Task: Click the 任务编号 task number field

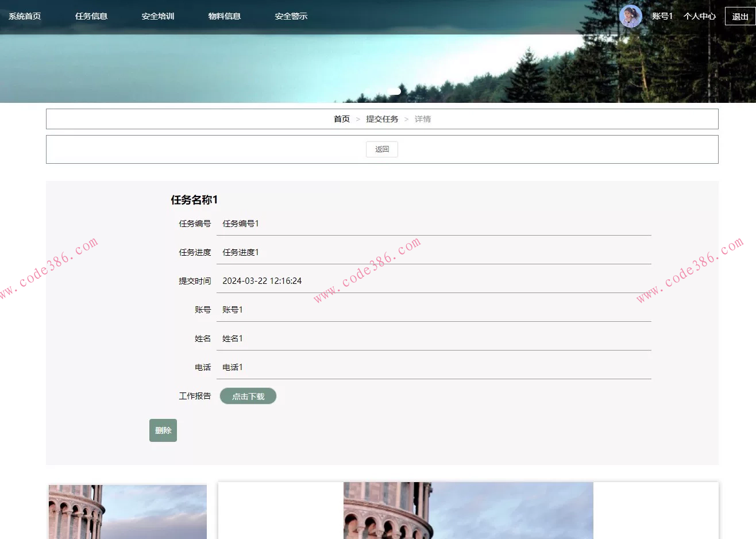Action: pyautogui.click(x=240, y=224)
